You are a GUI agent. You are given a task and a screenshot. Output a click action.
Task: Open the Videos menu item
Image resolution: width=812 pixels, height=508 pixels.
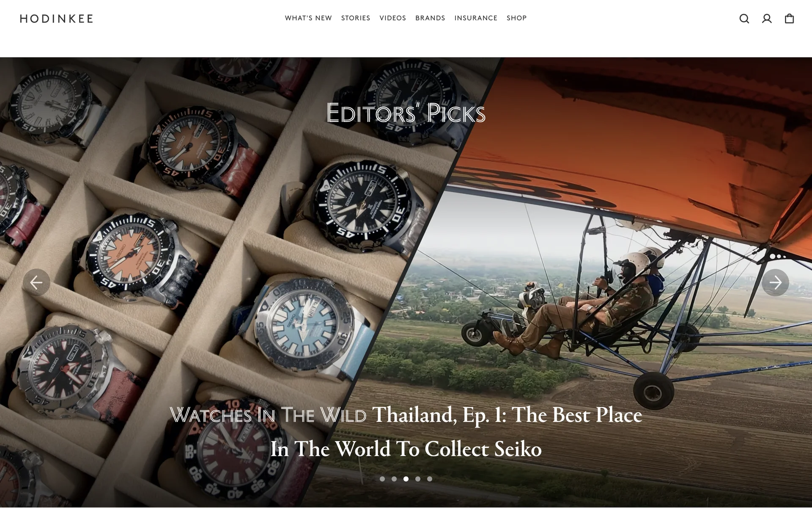pyautogui.click(x=393, y=18)
